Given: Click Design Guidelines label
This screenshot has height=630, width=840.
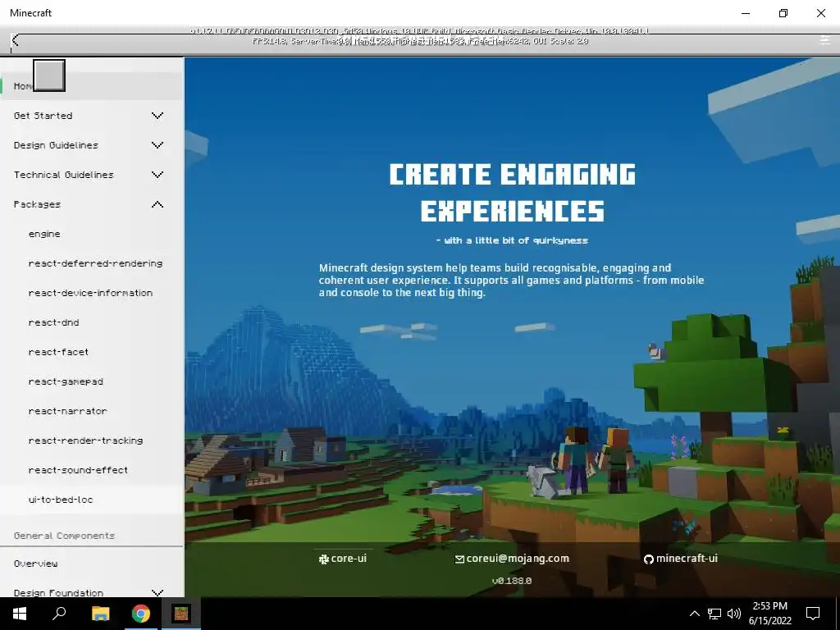Looking at the screenshot, I should click(x=56, y=145).
